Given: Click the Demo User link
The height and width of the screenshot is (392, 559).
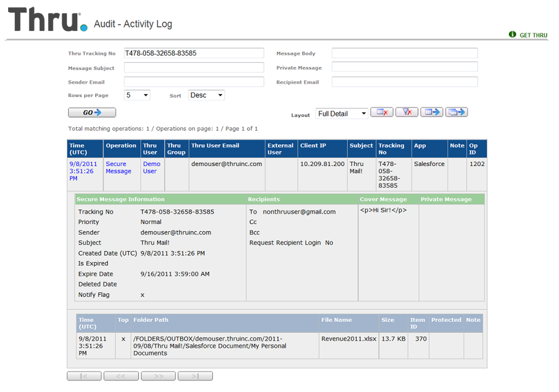Looking at the screenshot, I should tap(151, 167).
